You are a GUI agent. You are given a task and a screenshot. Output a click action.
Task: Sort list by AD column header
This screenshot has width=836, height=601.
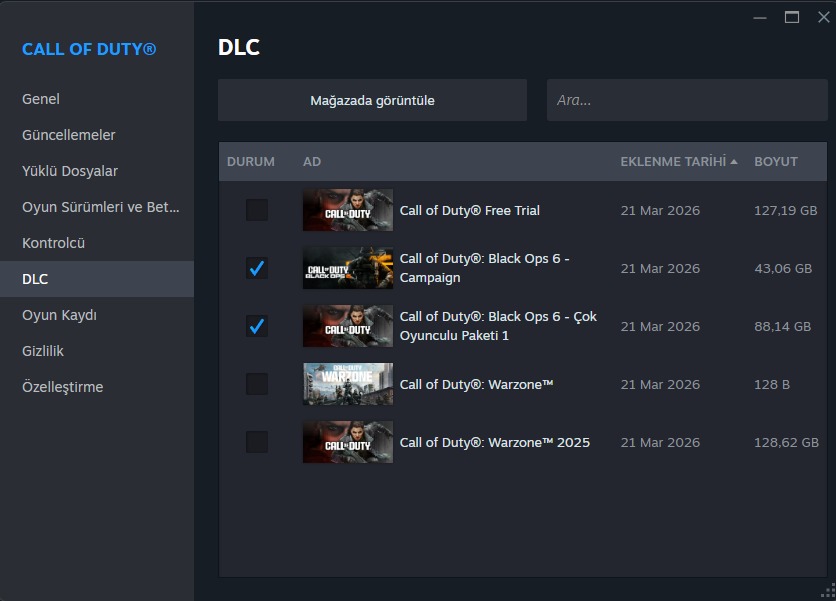312,162
